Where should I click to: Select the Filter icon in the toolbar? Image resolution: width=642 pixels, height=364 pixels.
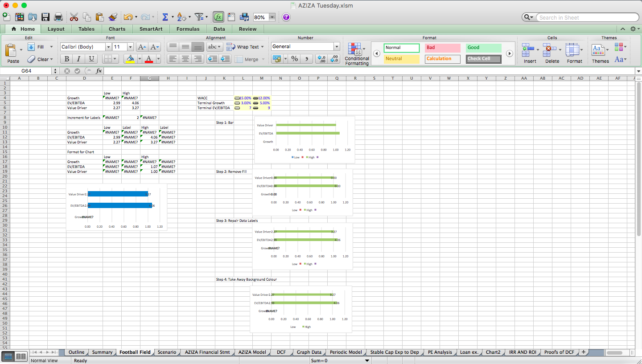click(x=199, y=16)
